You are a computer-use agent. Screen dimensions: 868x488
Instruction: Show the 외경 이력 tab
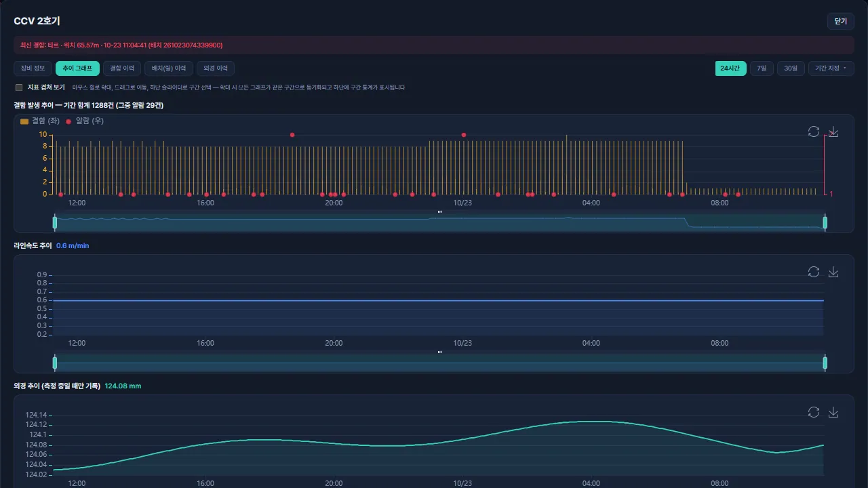tap(215, 68)
